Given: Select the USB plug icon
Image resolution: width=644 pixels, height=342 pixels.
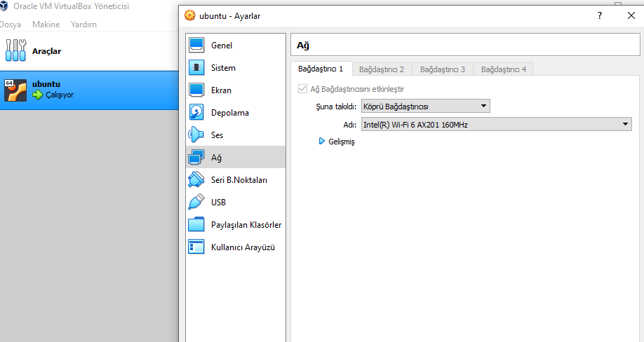Looking at the screenshot, I should (196, 202).
